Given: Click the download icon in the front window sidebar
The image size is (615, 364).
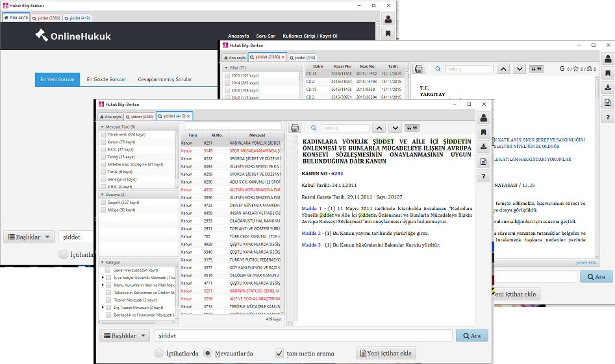Looking at the screenshot, I should (x=484, y=147).
